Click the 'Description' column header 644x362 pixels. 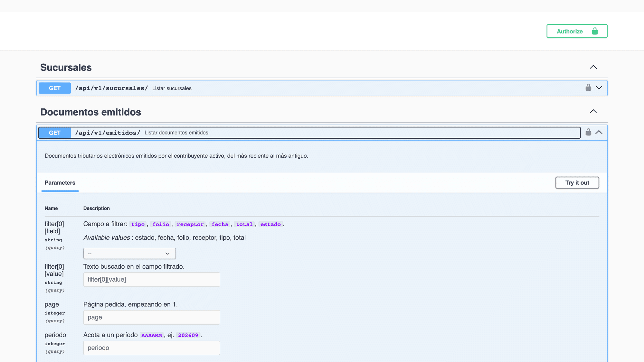click(97, 208)
